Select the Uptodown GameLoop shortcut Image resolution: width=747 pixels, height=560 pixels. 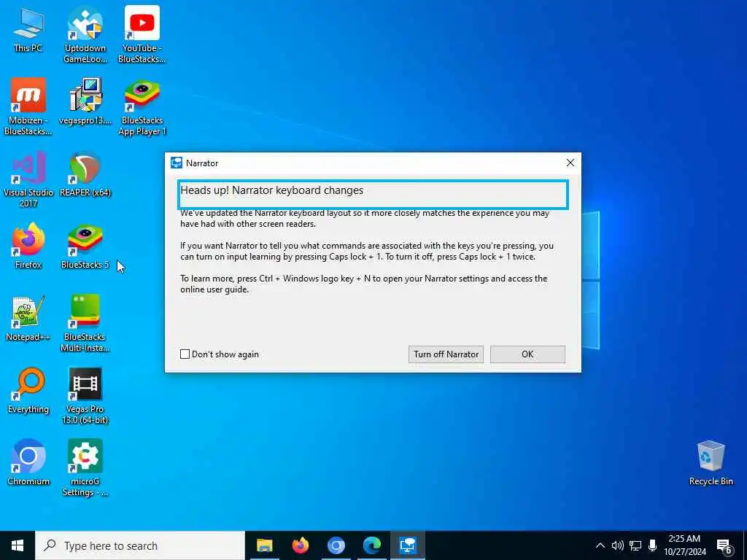pyautogui.click(x=85, y=35)
